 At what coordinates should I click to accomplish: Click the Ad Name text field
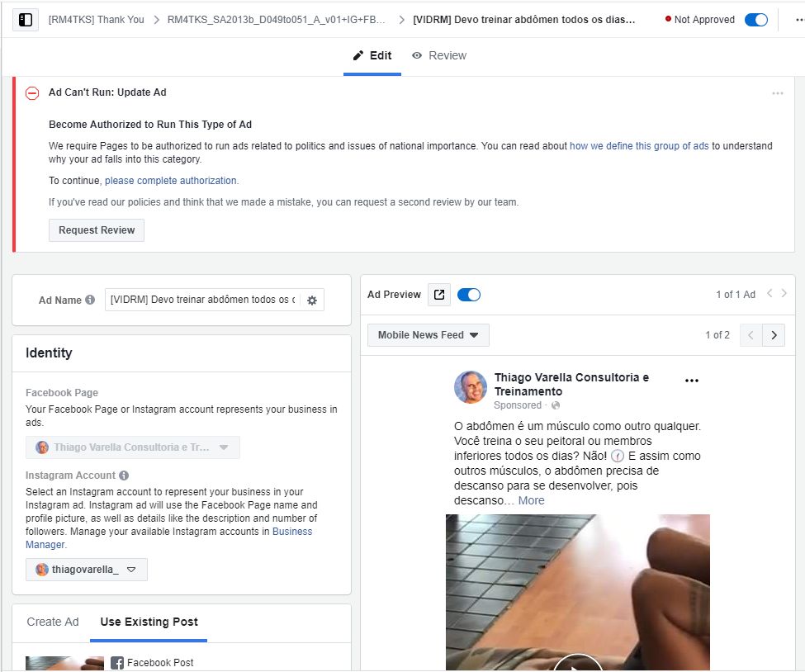click(x=202, y=300)
